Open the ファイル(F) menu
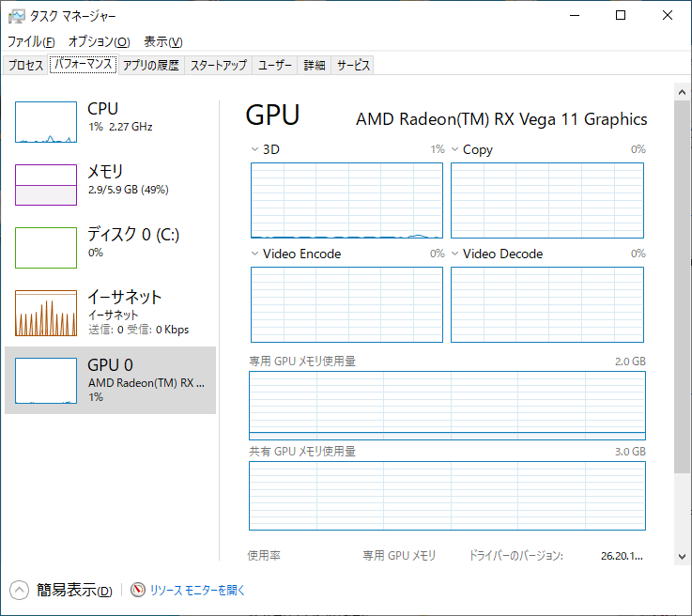 [31, 42]
